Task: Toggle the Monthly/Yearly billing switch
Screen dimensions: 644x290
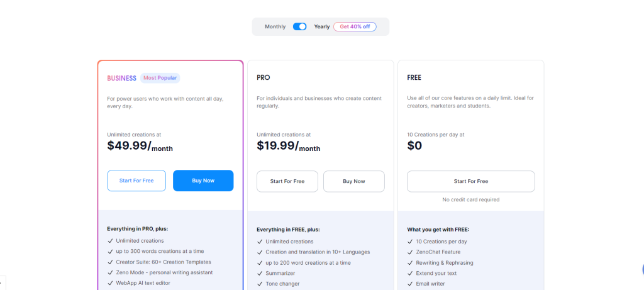Action: click(x=299, y=26)
